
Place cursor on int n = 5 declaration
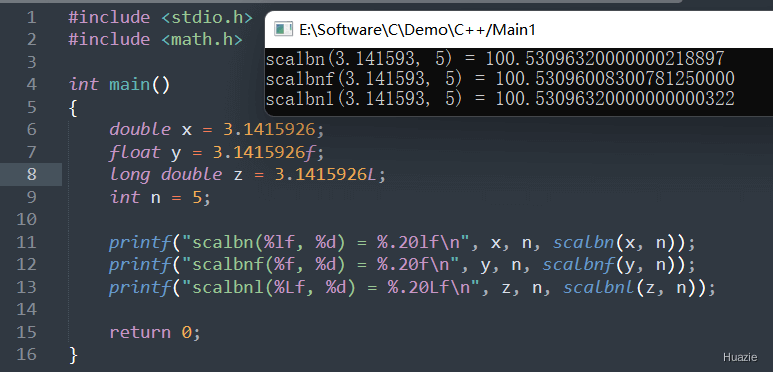click(x=160, y=198)
